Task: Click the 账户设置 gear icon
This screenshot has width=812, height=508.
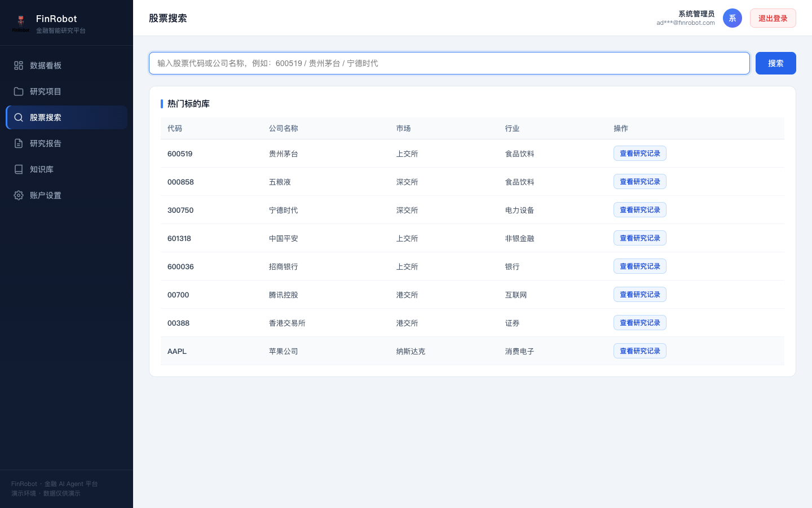Action: click(19, 195)
